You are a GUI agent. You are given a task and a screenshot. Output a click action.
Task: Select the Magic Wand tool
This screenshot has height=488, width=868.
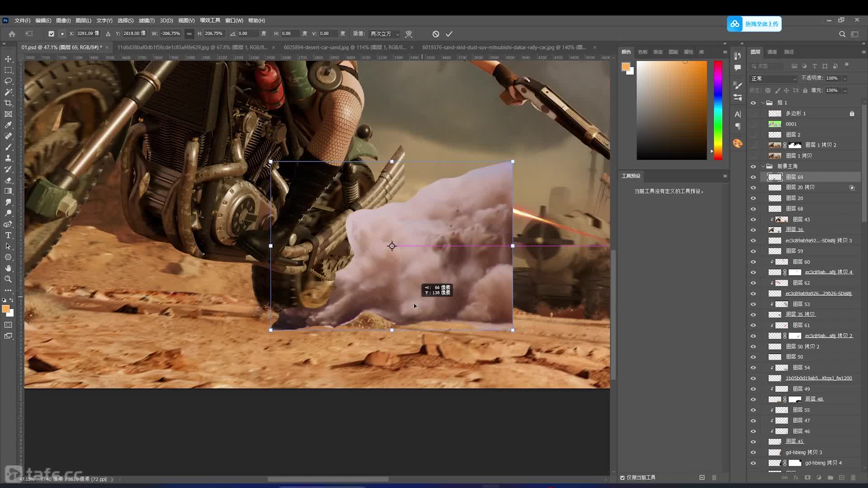[8, 92]
